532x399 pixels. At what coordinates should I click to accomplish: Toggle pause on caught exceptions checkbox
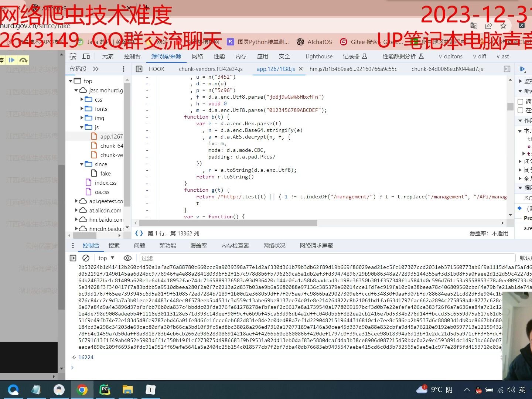click(x=520, y=110)
